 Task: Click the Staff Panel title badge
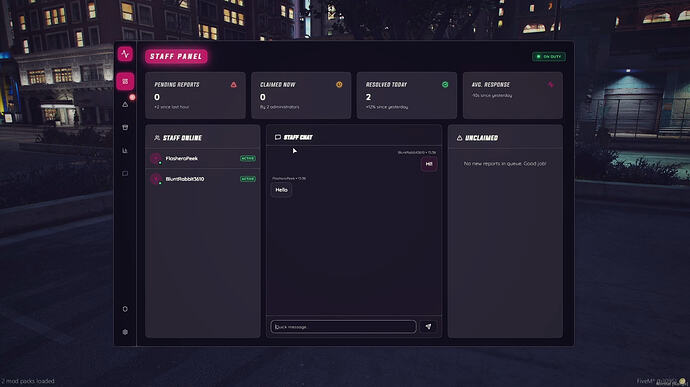[176, 56]
